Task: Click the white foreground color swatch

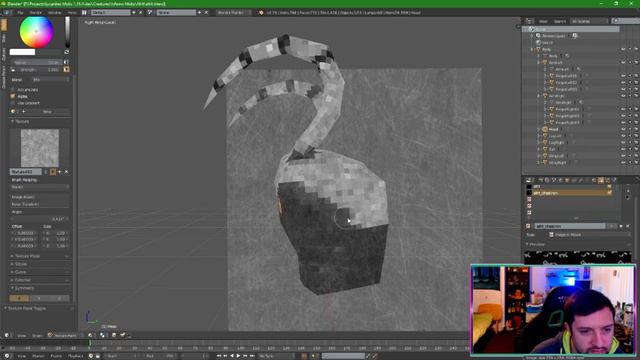Action: coord(22,52)
